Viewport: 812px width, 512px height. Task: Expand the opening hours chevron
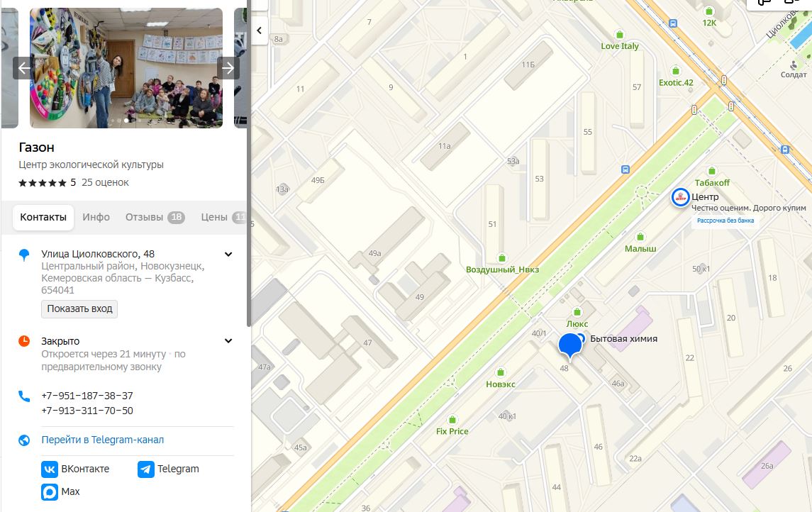(228, 341)
